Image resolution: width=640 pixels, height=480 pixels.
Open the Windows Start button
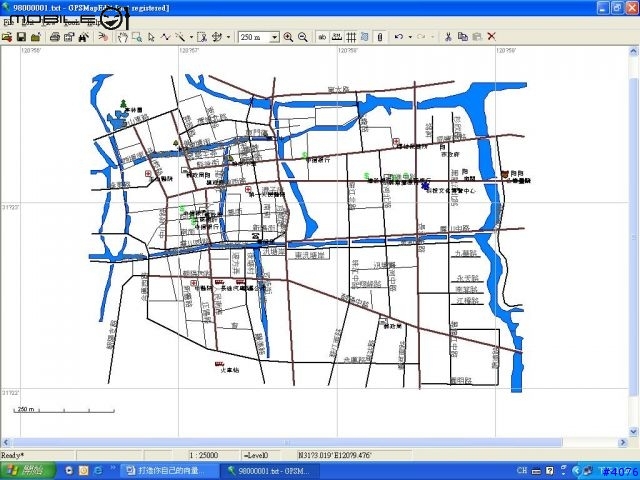[x=28, y=471]
